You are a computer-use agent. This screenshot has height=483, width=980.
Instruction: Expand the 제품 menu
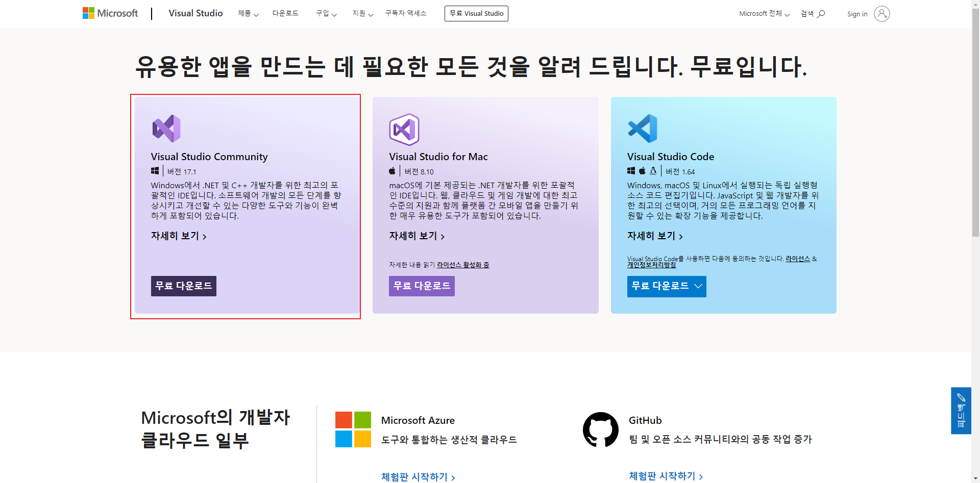248,13
